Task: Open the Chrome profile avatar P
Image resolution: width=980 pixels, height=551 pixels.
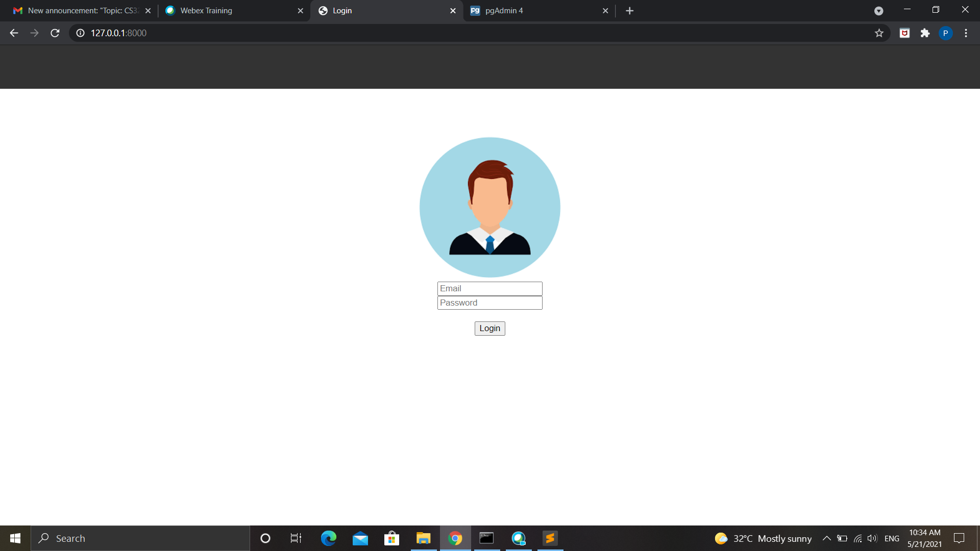Action: click(x=945, y=33)
